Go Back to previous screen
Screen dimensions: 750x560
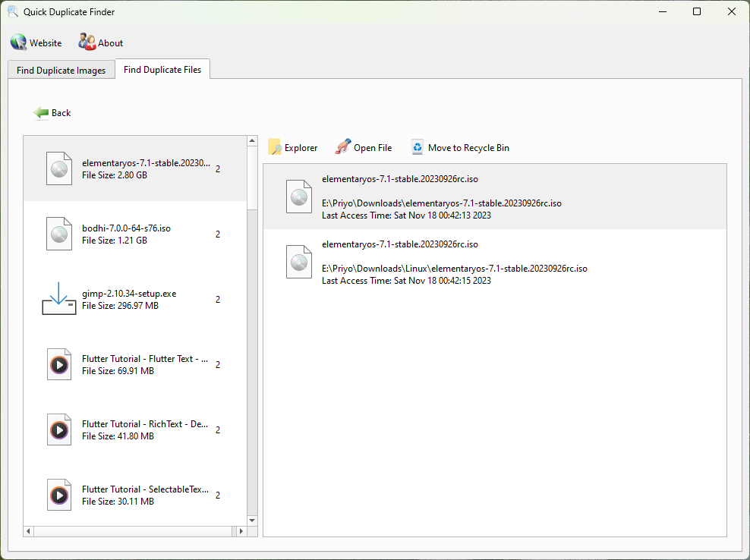point(52,113)
